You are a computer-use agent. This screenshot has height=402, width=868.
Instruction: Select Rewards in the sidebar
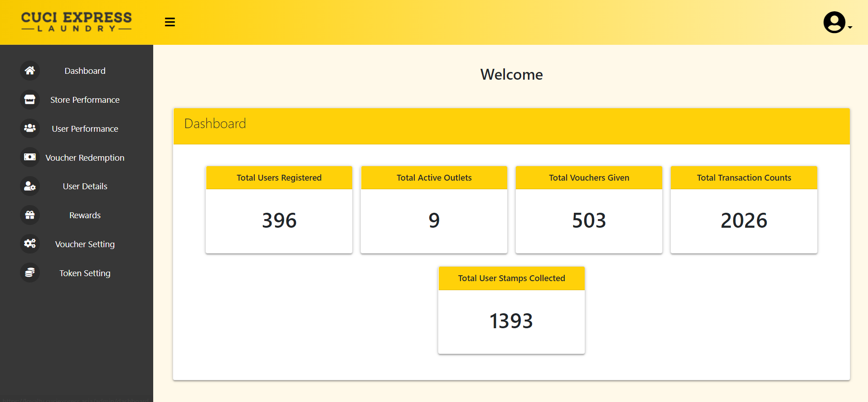coord(85,215)
